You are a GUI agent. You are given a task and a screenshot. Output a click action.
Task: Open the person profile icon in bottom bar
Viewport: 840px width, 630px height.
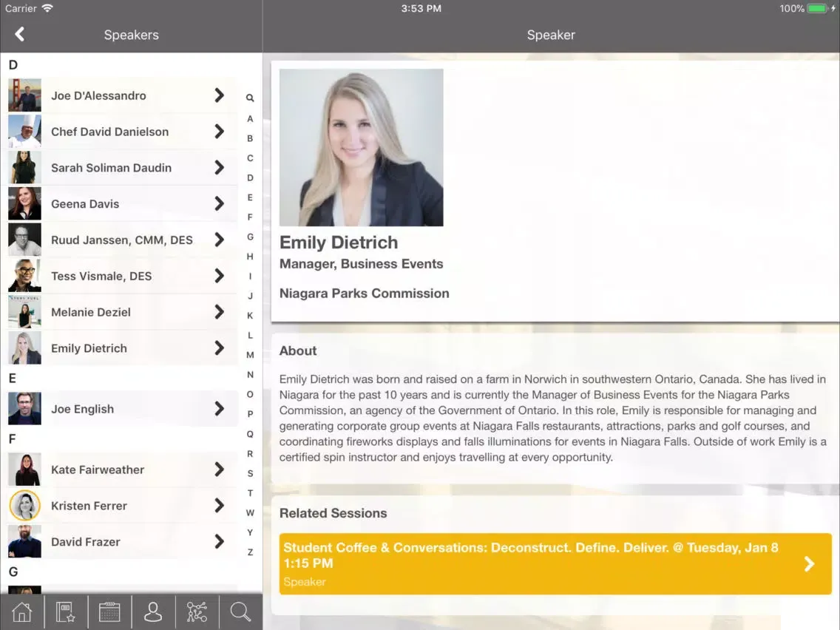click(153, 612)
